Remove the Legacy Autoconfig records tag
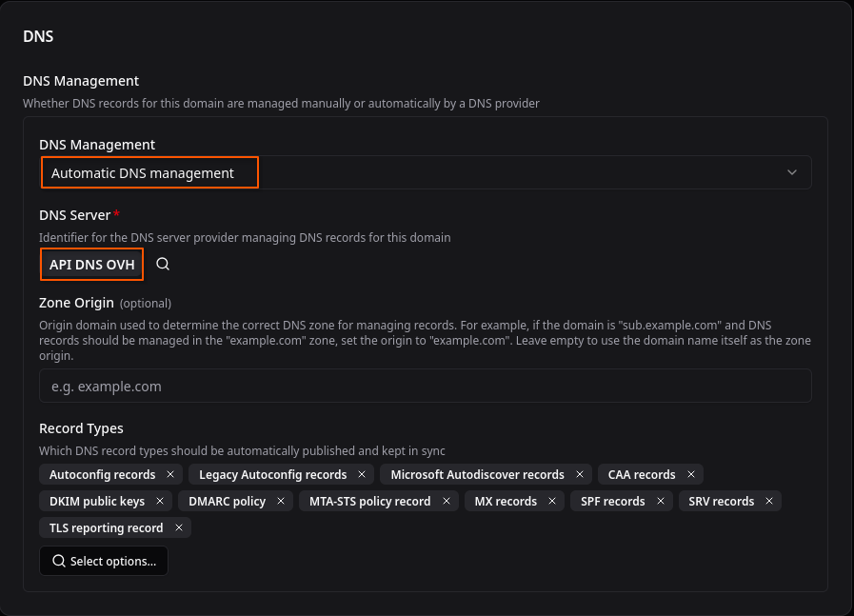The width and height of the screenshot is (854, 616). pyautogui.click(x=362, y=474)
